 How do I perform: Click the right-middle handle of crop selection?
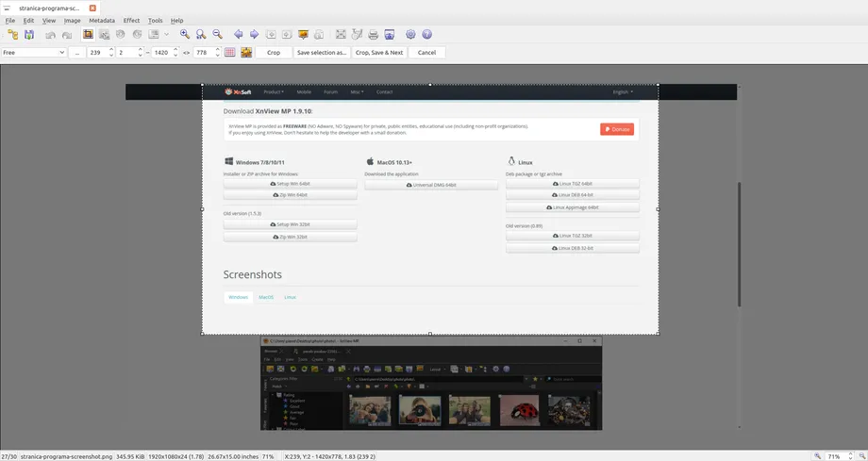(659, 209)
